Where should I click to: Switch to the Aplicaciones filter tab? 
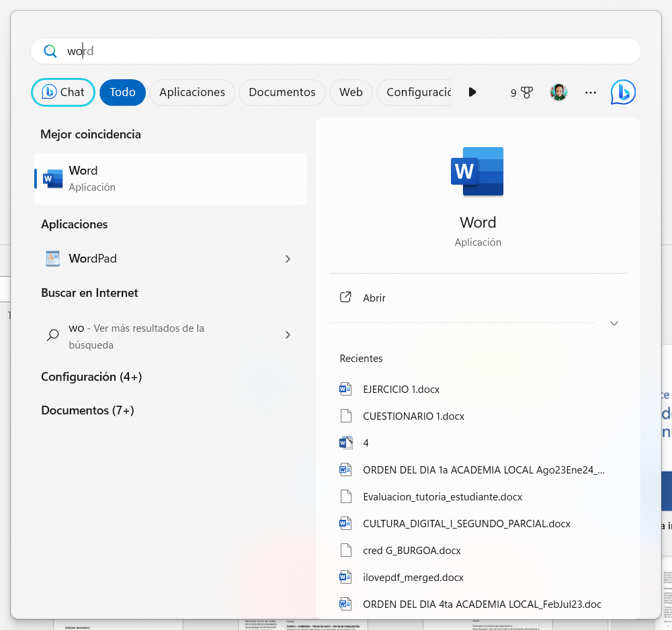[192, 92]
